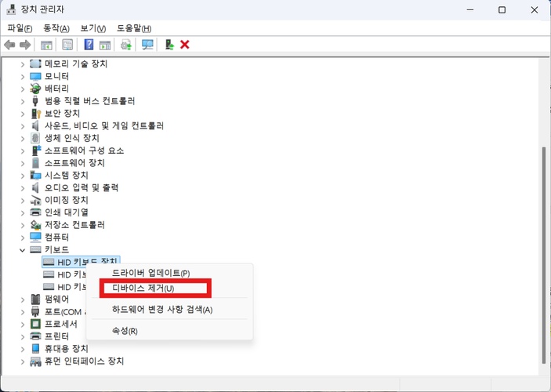Select the 펌웨어 label

56,299
